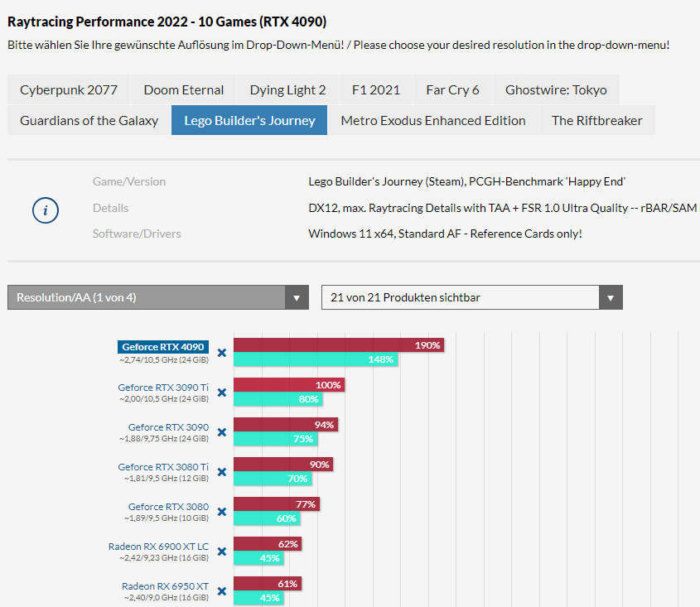Click the turquoise 60% bar
The image size is (700, 607).
[x=267, y=518]
